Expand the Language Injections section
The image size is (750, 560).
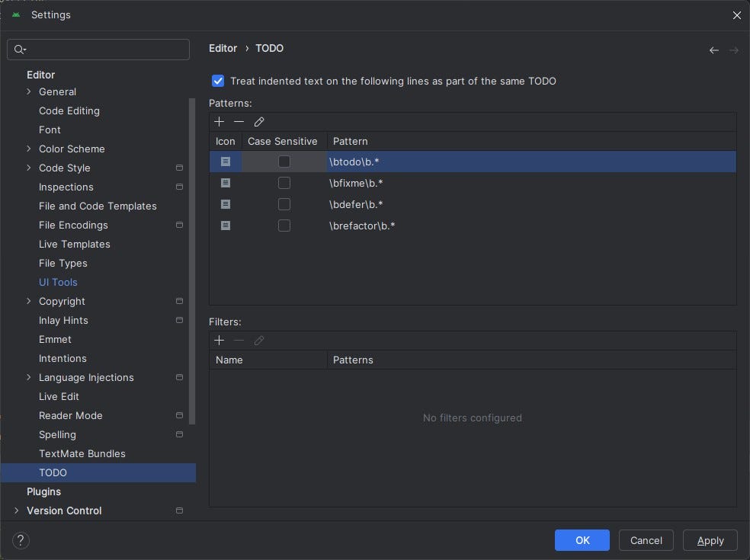29,377
